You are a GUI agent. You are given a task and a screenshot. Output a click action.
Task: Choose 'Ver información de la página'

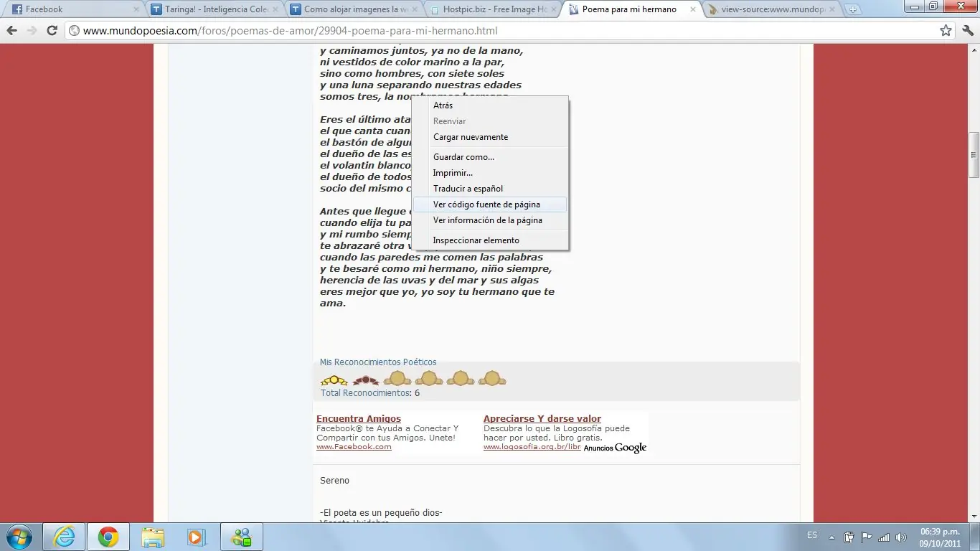490,220
